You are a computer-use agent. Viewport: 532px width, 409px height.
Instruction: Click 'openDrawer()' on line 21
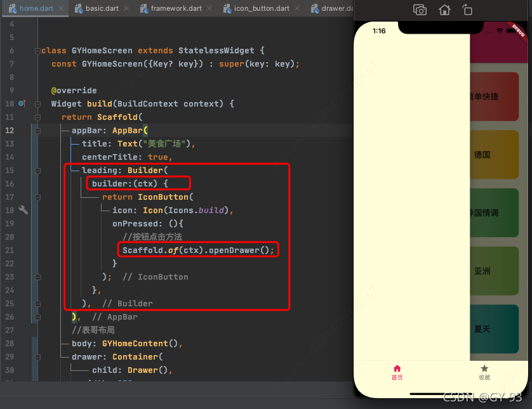[x=239, y=250]
